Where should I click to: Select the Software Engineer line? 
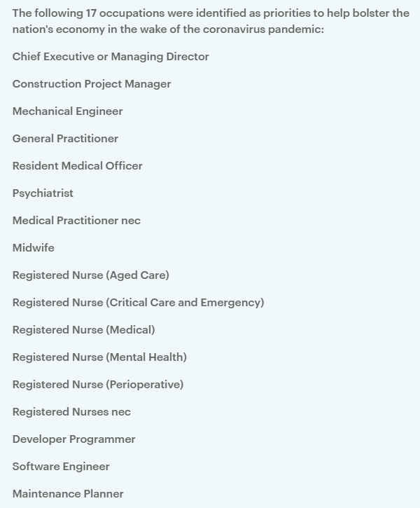tap(61, 467)
